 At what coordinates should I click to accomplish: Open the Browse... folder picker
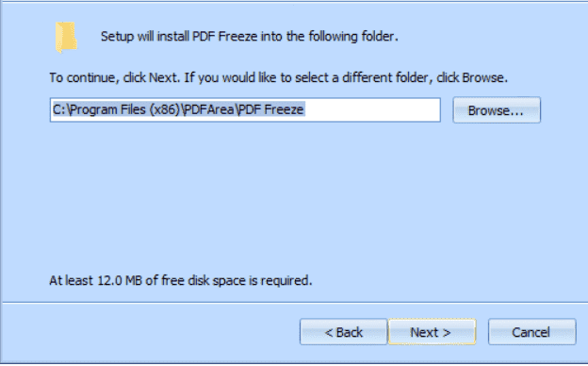point(497,110)
